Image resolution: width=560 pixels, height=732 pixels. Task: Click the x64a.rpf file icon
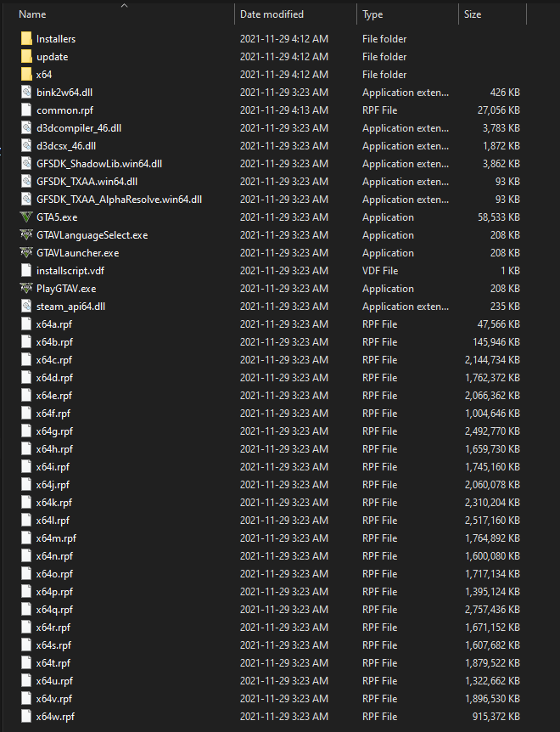(x=26, y=324)
